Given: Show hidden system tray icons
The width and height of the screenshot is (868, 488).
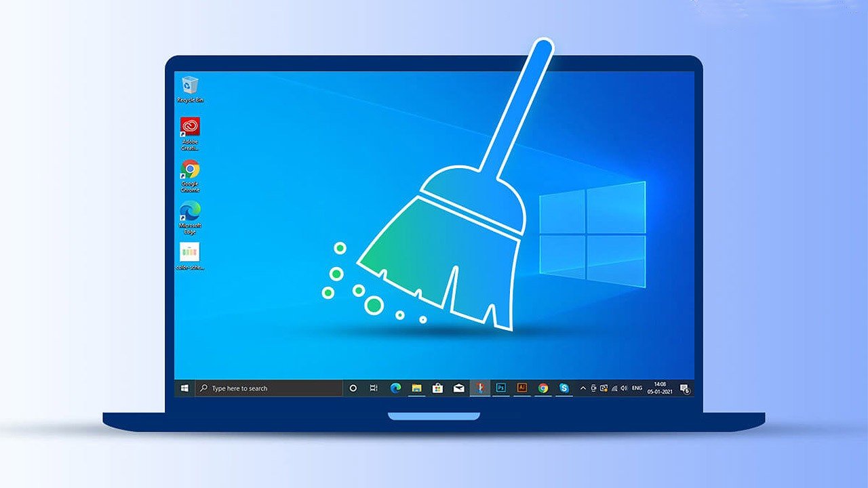Looking at the screenshot, I should (x=583, y=388).
